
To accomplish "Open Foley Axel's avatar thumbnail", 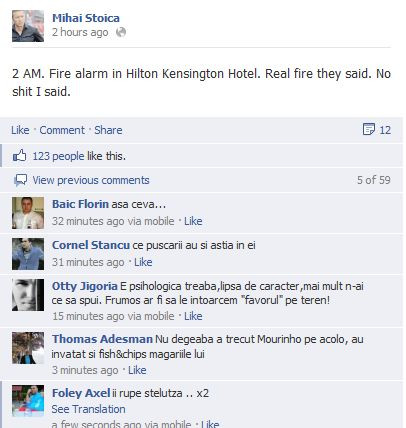I will (28, 401).
